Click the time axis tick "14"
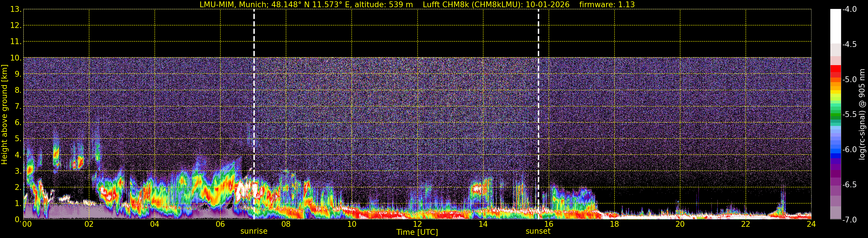This screenshot has height=238, width=868. (483, 224)
